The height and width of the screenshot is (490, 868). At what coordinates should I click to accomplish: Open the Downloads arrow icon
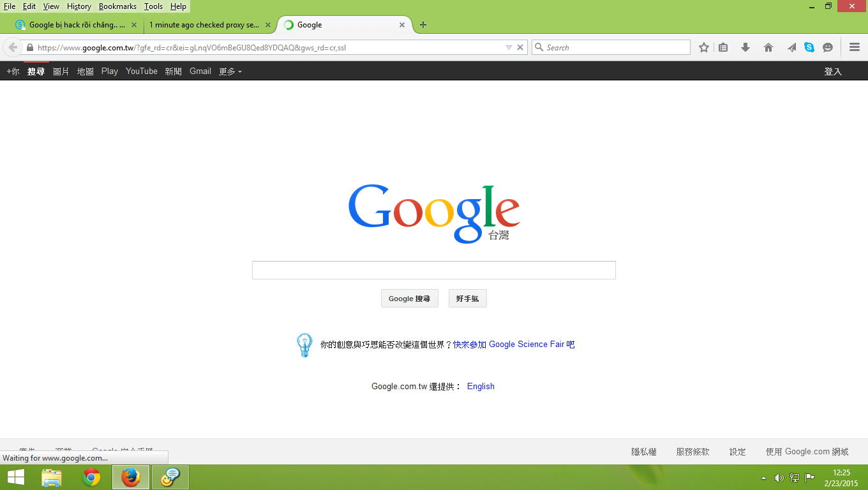(x=745, y=47)
